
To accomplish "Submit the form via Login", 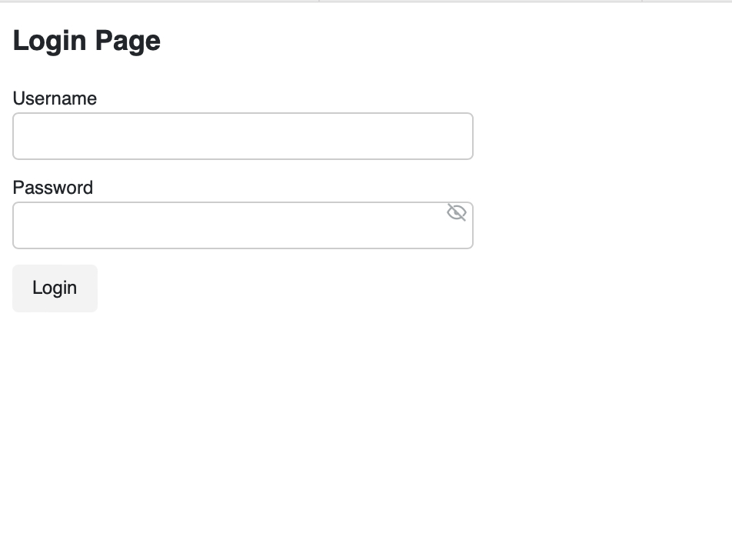I will click(55, 288).
